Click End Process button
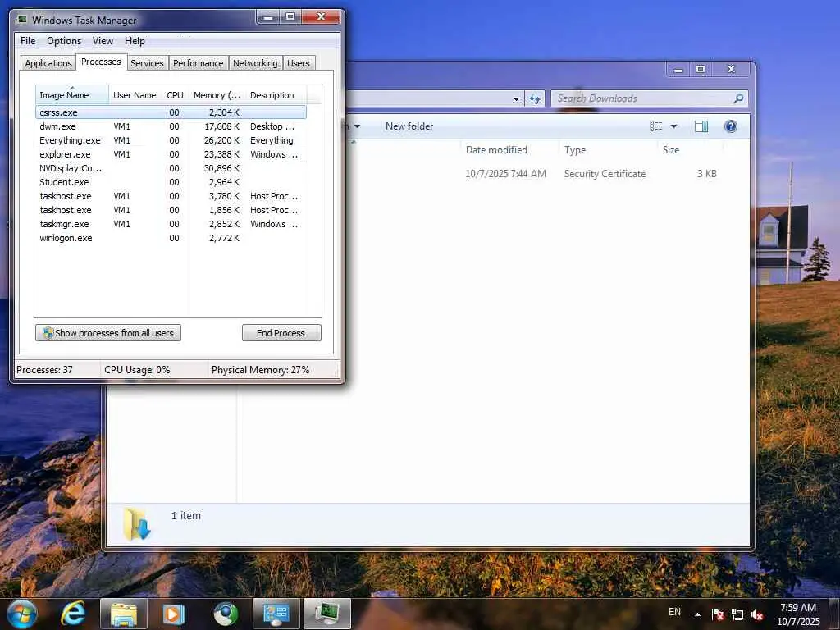Image resolution: width=840 pixels, height=630 pixels. 281,333
